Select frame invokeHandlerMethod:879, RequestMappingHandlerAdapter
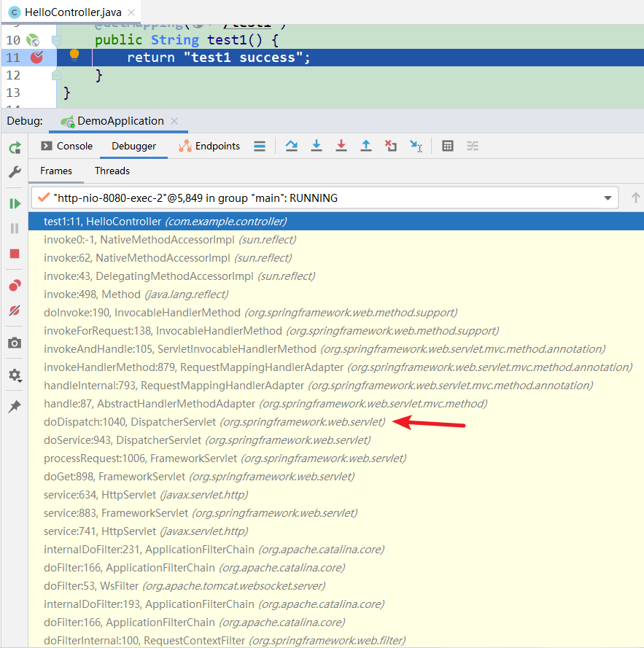The image size is (644, 648). pyautogui.click(x=335, y=367)
